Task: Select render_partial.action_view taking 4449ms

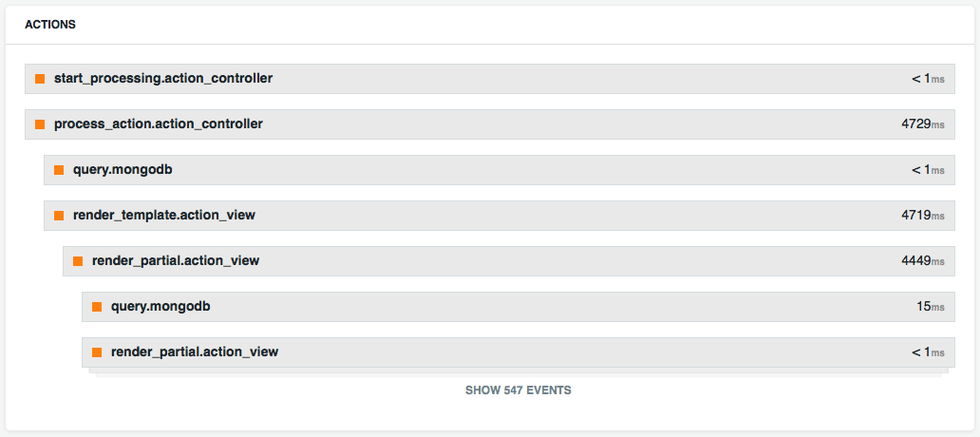Action: pos(508,261)
